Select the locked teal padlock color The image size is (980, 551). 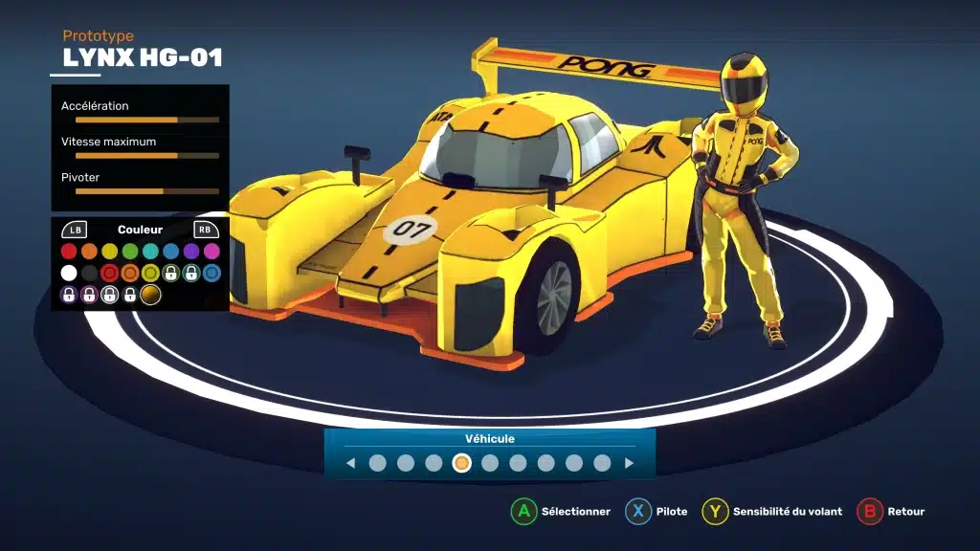coord(191,273)
